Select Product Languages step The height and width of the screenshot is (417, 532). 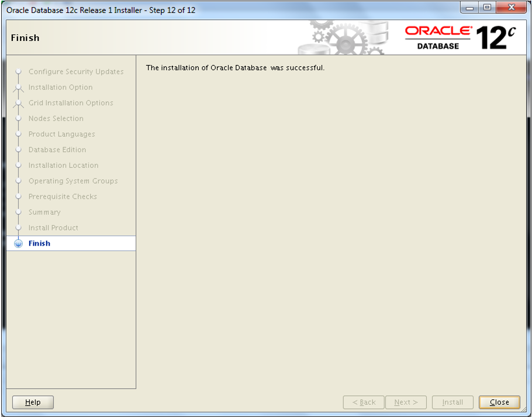tap(62, 134)
